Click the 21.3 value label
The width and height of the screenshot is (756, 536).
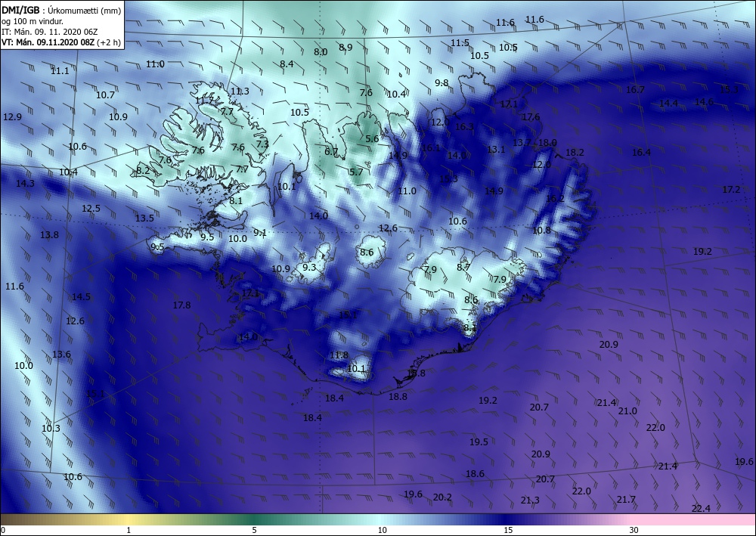pos(530,500)
